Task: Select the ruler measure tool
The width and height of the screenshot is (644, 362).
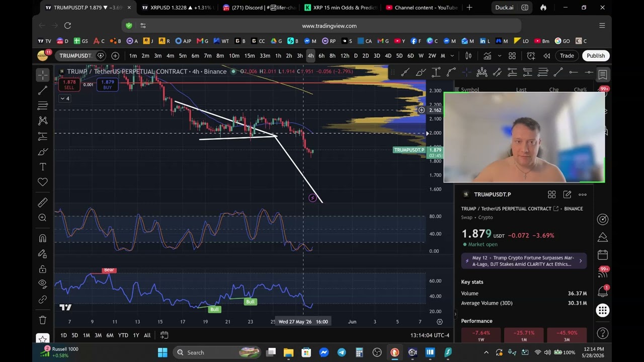Action: 43,202
